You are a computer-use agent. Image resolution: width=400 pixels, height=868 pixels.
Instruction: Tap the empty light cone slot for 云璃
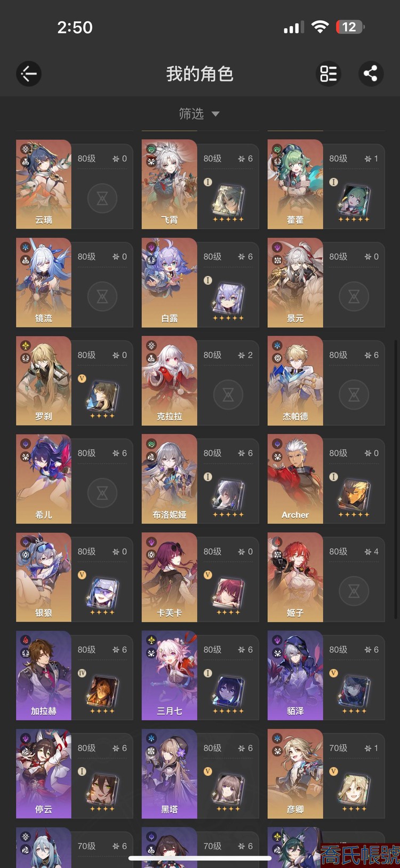click(x=102, y=198)
